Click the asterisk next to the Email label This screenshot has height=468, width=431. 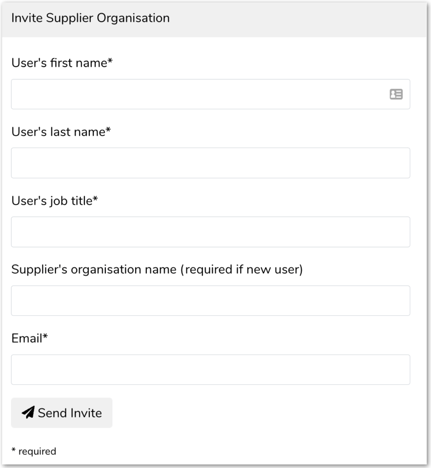[45, 336]
